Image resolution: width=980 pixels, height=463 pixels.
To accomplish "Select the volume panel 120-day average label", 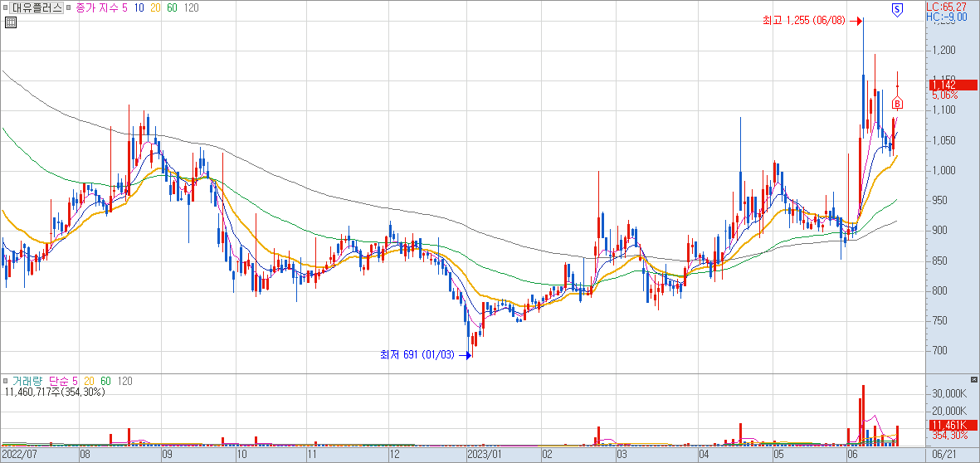I will (x=125, y=381).
